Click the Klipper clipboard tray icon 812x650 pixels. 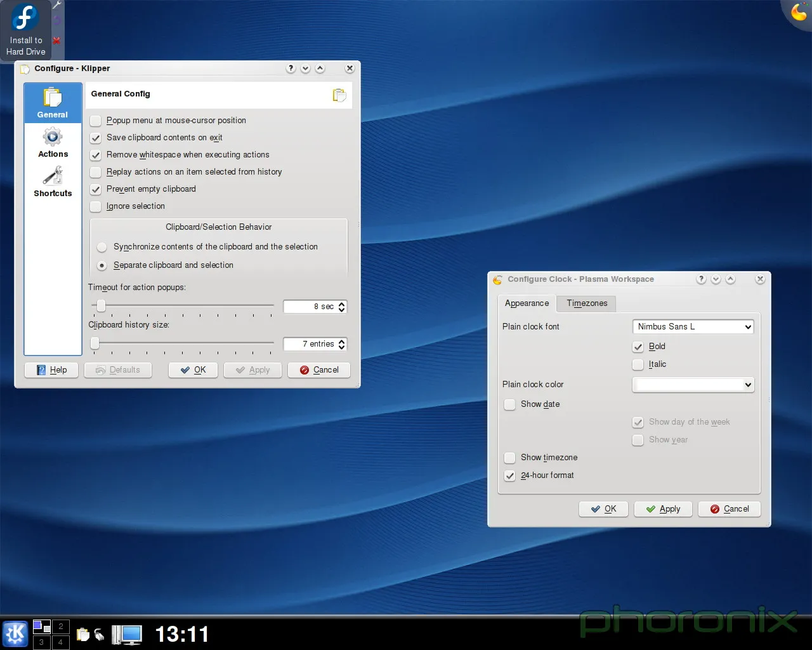pos(82,634)
